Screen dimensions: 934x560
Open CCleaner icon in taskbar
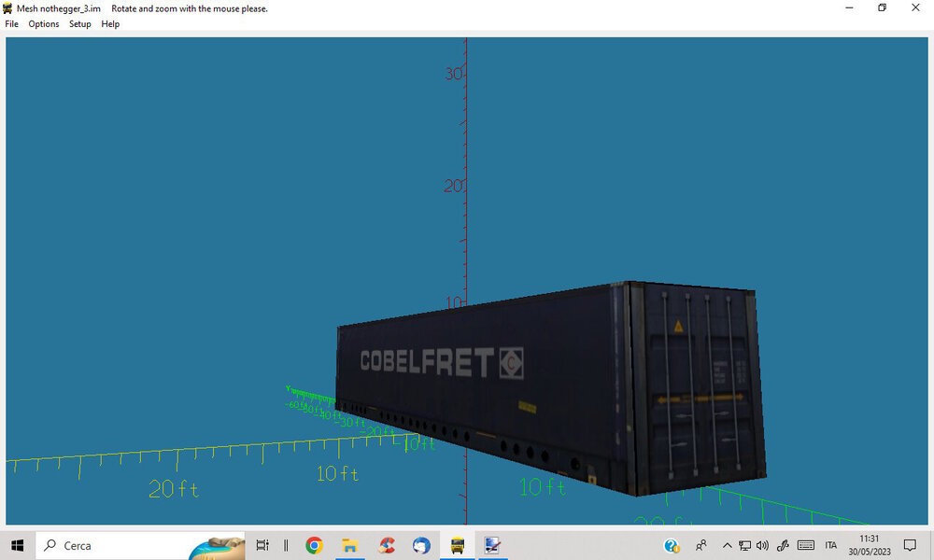tap(388, 545)
